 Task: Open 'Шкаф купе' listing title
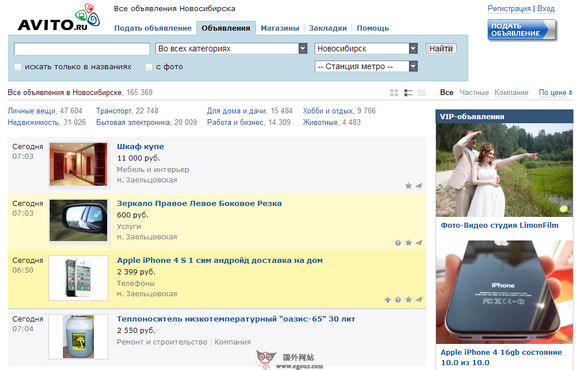click(x=140, y=147)
